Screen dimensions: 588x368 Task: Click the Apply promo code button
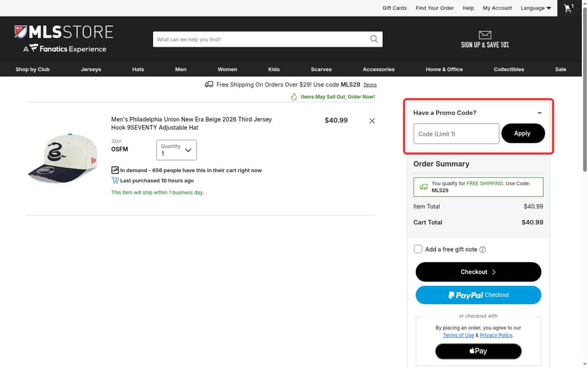(x=522, y=133)
